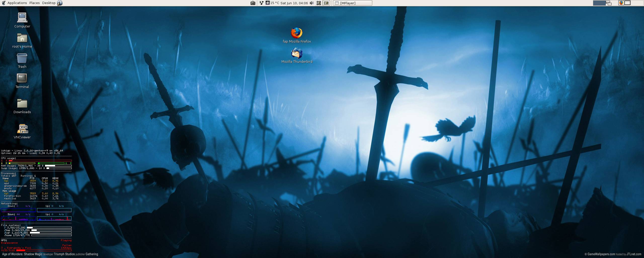Click the 'Everybody's Fool' track title
644x258 pixels.
19,248
